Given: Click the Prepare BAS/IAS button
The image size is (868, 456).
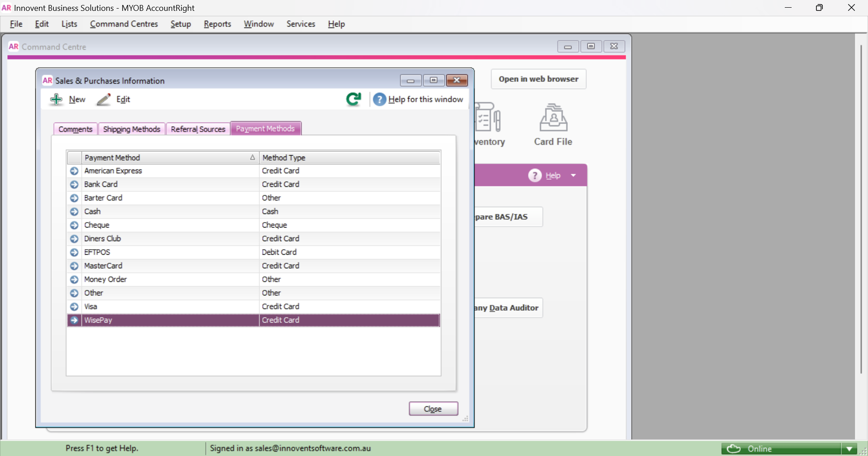Looking at the screenshot, I should [508, 217].
